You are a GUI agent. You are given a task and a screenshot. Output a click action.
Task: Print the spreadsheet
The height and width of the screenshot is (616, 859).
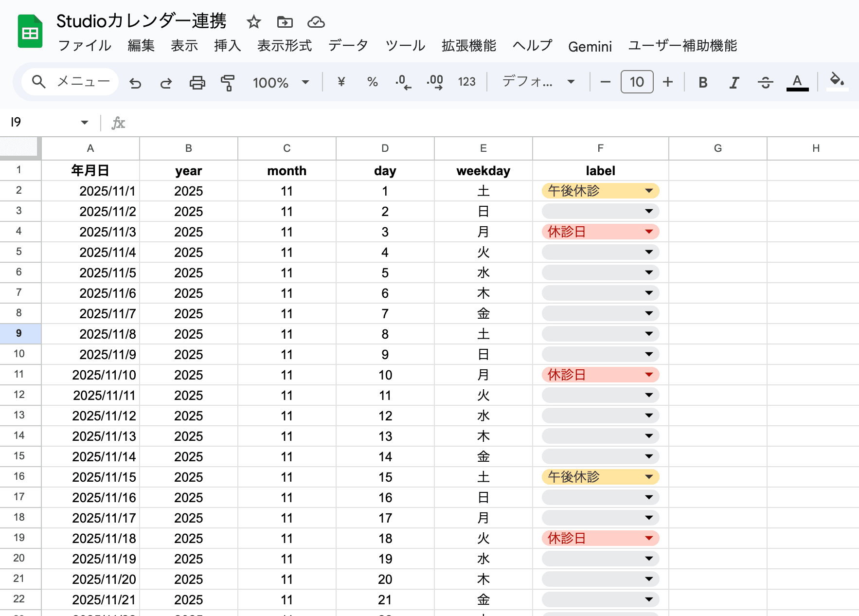tap(197, 82)
